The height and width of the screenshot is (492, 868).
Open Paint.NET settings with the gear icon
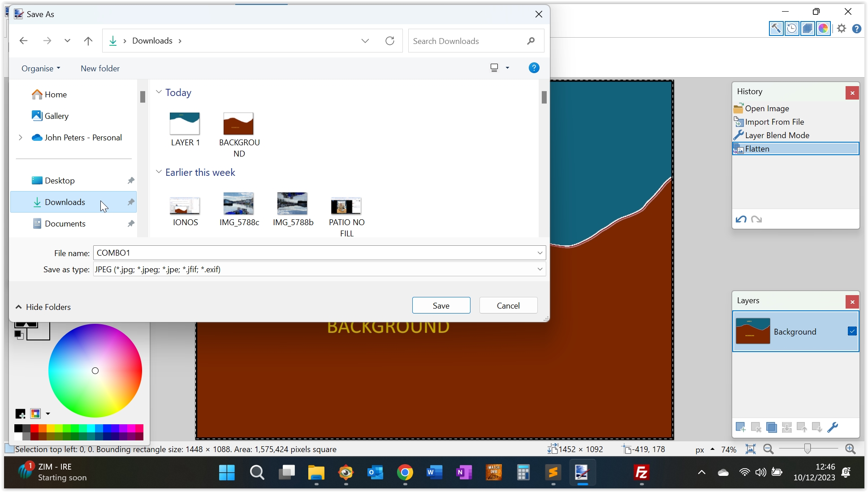coord(842,28)
